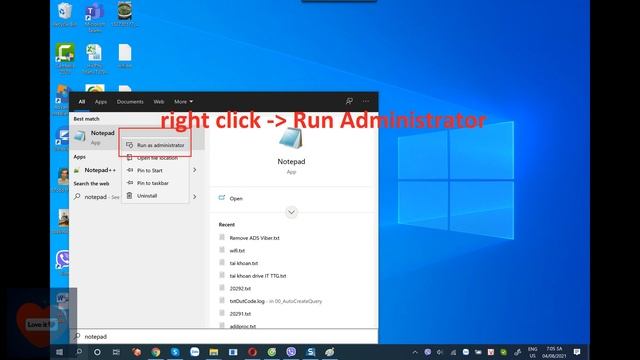Select the blank document file icon on desktop

coord(125,56)
